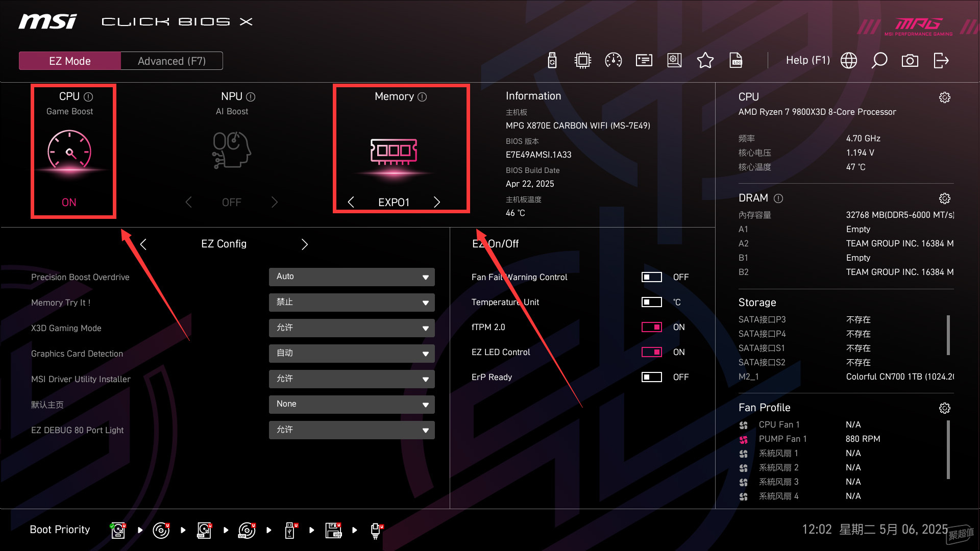Click previous arrow beside NPU OFF
The width and height of the screenshot is (980, 551).
189,202
